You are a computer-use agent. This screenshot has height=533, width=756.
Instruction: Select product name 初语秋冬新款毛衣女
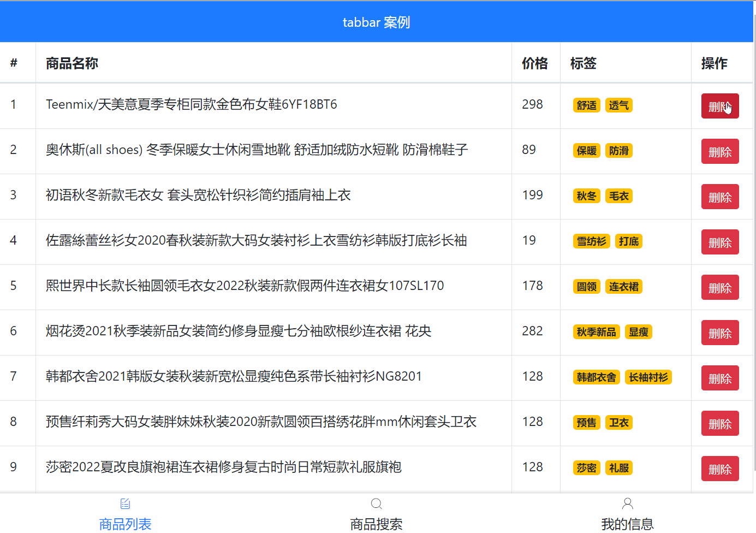198,195
